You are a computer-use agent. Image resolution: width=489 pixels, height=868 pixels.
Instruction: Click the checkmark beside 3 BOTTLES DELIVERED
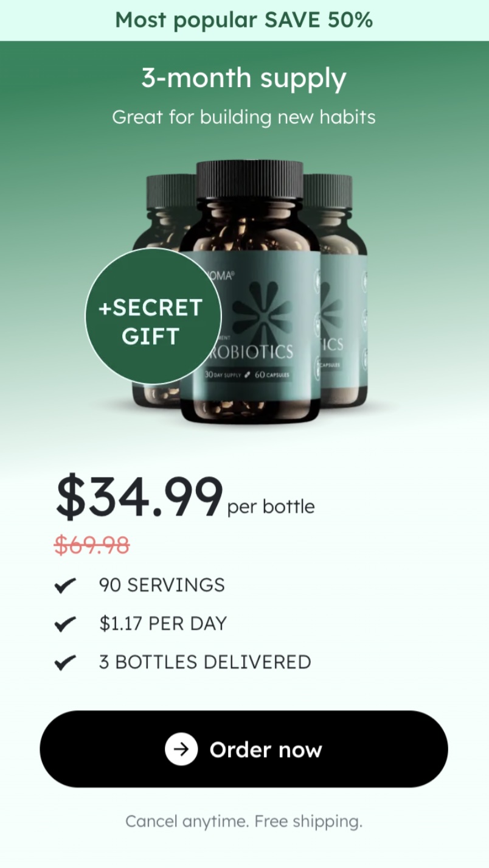pos(65,662)
